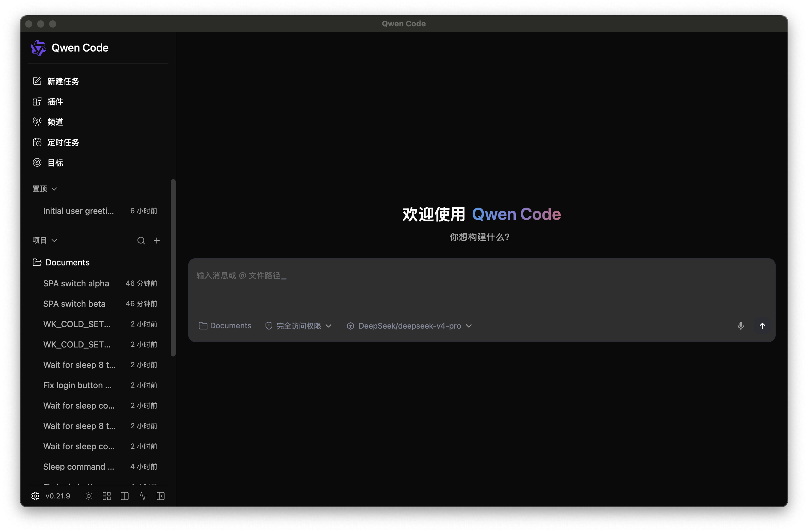Click the sidebar vertical scrollbar
The height and width of the screenshot is (532, 808).
click(x=173, y=268)
